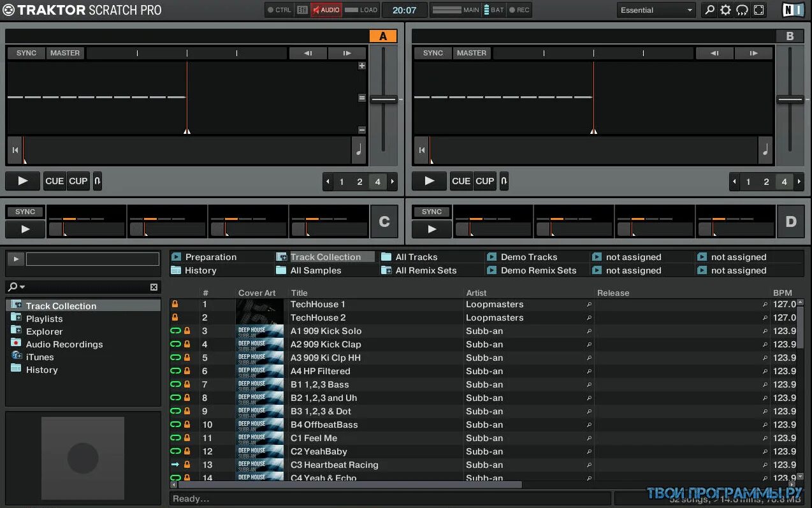The width and height of the screenshot is (812, 508).
Task: Click the Native Instruments NI logo
Action: [794, 10]
